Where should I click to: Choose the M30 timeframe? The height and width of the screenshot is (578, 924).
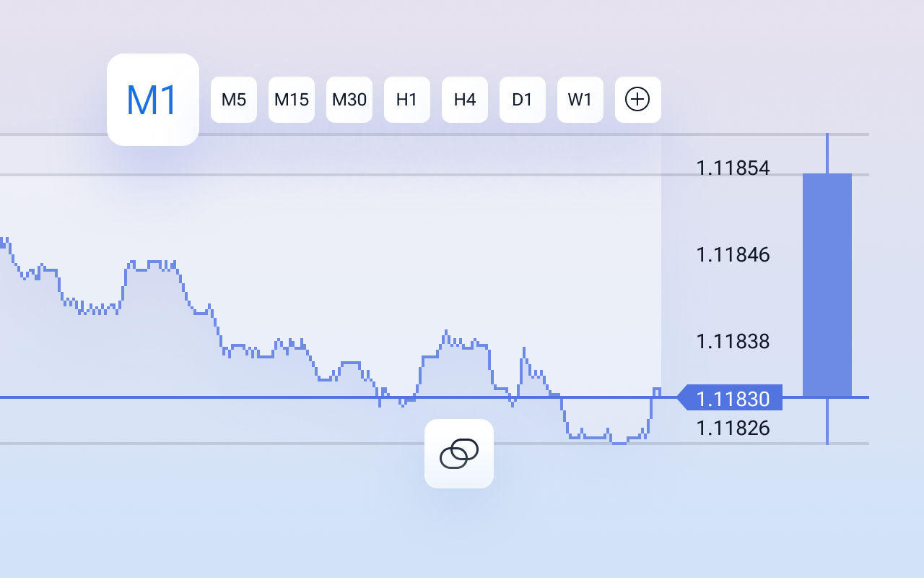[x=349, y=100]
